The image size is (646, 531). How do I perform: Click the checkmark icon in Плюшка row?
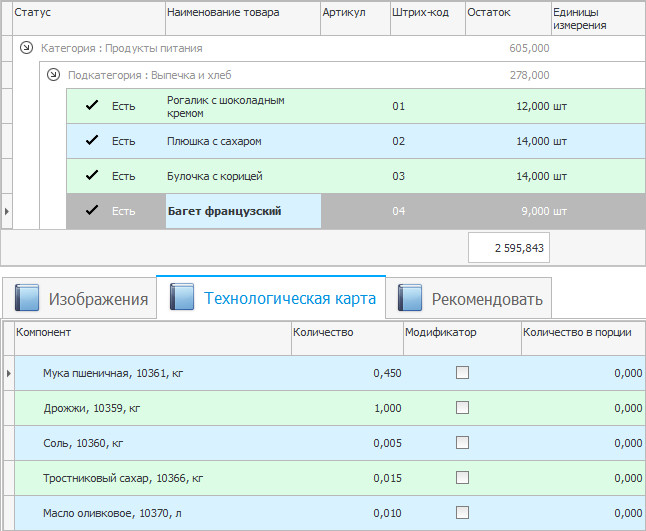click(x=92, y=140)
